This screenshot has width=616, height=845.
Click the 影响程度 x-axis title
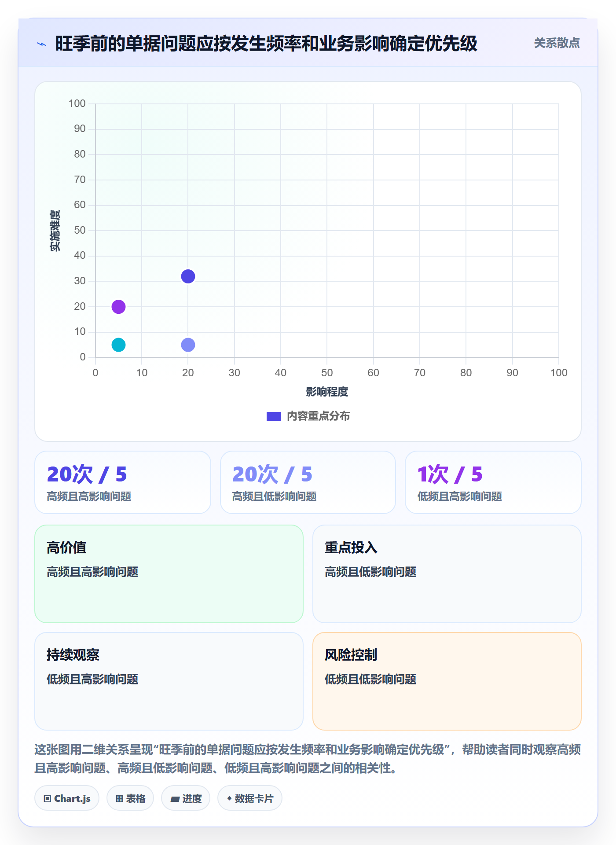tap(327, 392)
